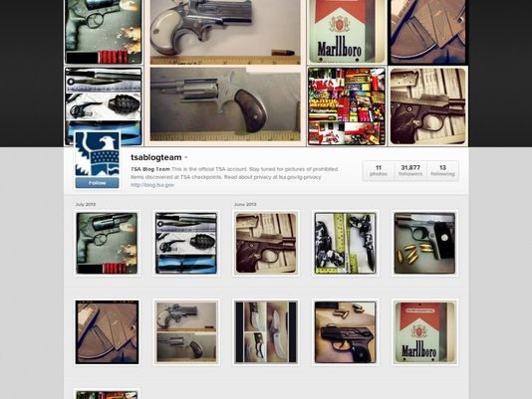
Task: Open the folding knives collage photo
Action: (x=266, y=332)
